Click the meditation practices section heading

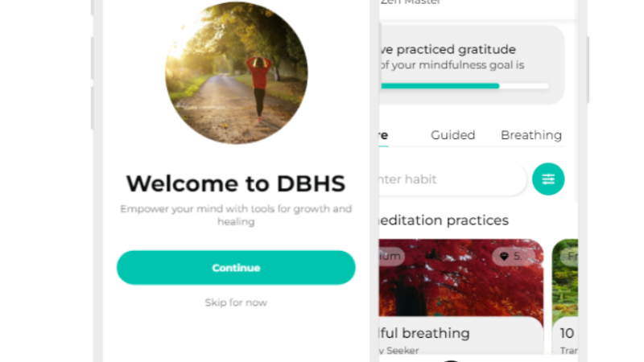click(x=444, y=220)
